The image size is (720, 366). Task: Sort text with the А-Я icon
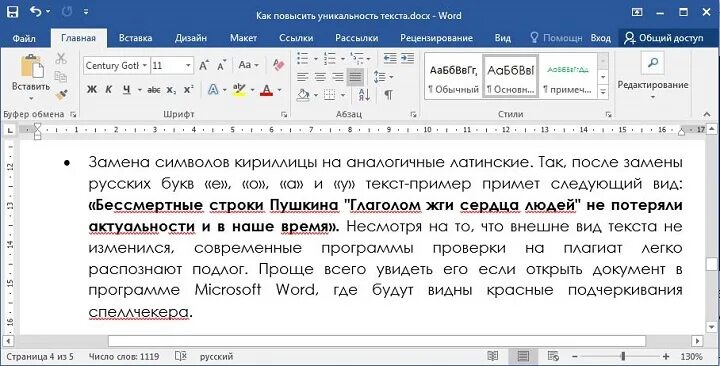pos(364,95)
